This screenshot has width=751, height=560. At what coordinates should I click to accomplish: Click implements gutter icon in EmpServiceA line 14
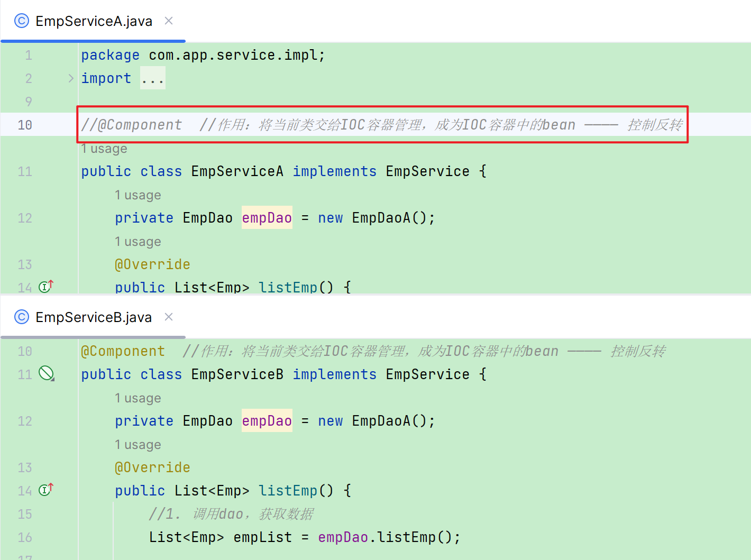click(46, 286)
